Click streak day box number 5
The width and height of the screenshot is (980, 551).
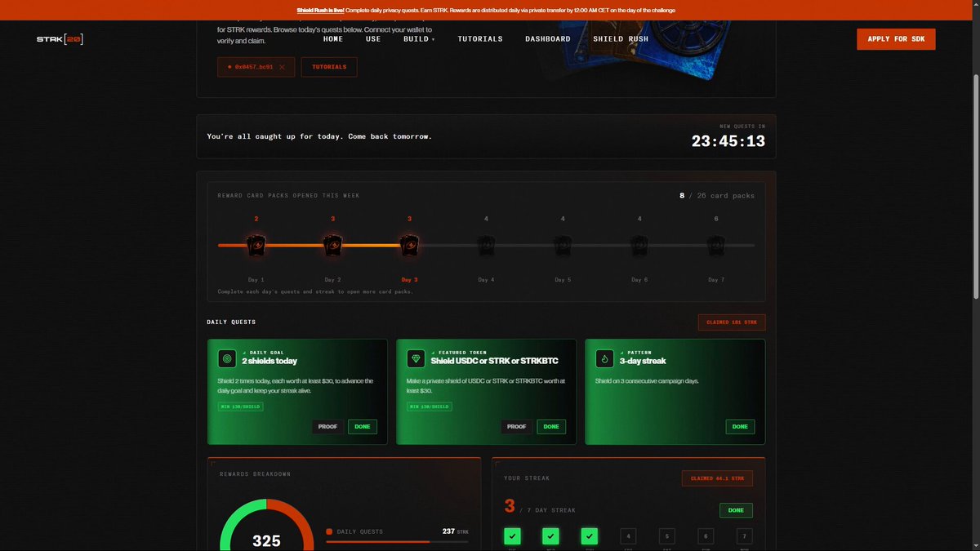[x=666, y=536]
